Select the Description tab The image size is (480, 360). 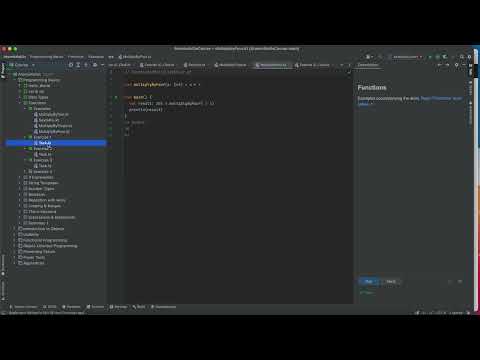click(x=368, y=65)
